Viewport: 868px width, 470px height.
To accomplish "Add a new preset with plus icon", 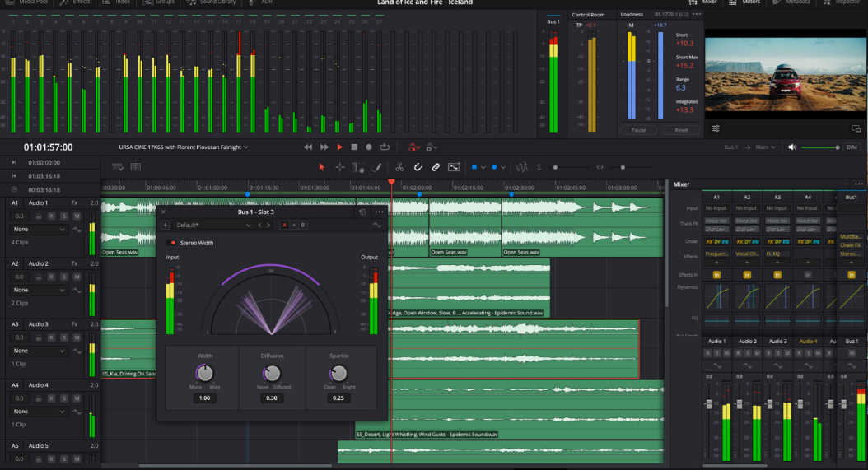I will pos(165,225).
